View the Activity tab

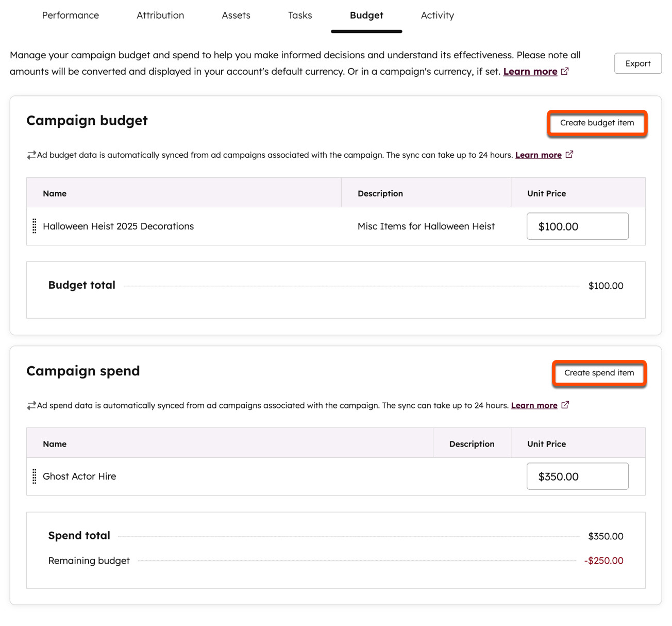click(x=437, y=15)
